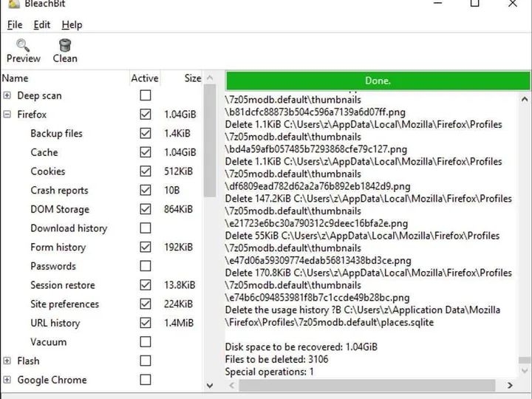
Task: Click the green Done progress bar
Action: click(x=378, y=81)
